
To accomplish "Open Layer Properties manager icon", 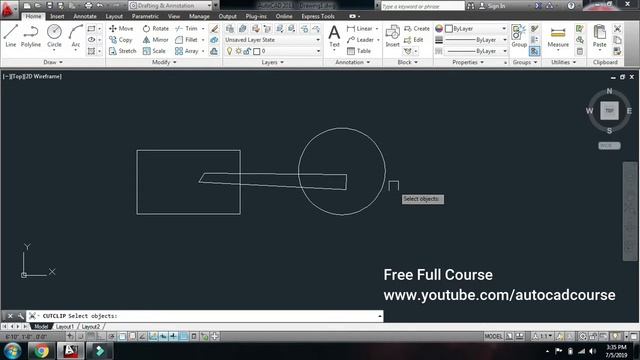I will pyautogui.click(x=230, y=29).
